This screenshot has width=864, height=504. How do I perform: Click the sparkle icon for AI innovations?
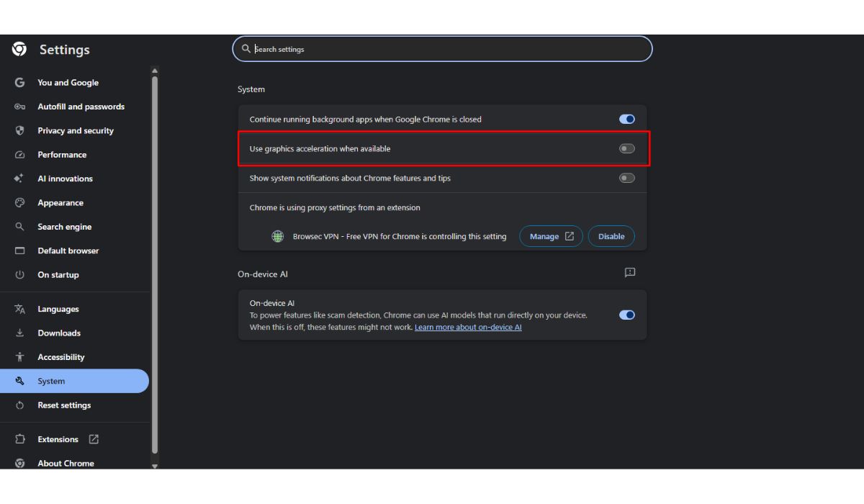[19, 179]
